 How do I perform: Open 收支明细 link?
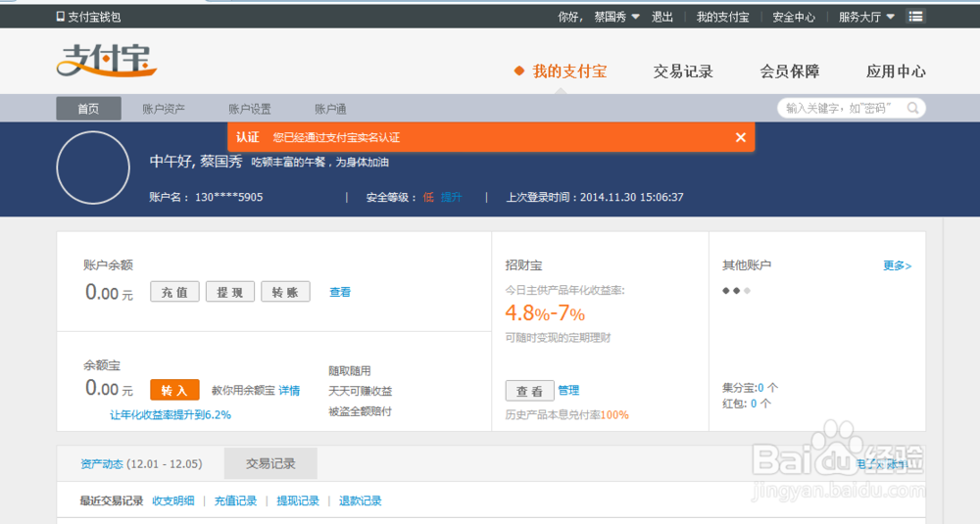click(x=173, y=500)
